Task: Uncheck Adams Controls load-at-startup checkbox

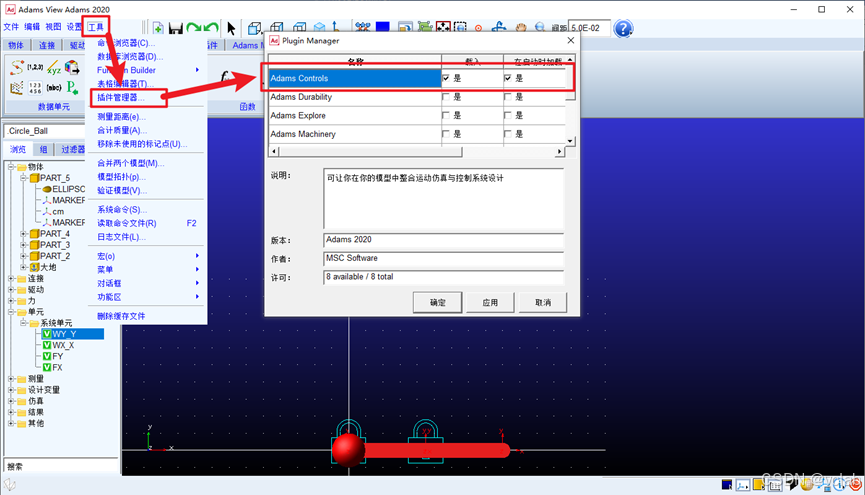Action: [x=508, y=78]
